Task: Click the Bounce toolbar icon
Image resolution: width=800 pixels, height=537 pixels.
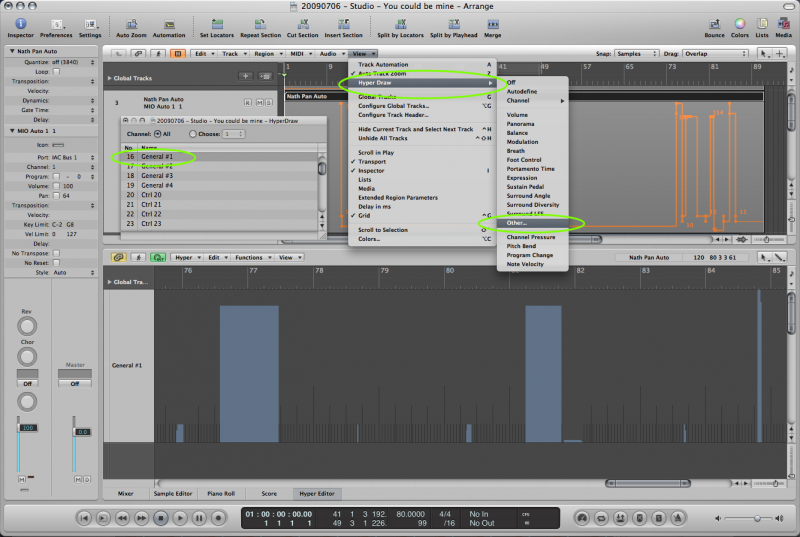Action: [x=714, y=24]
